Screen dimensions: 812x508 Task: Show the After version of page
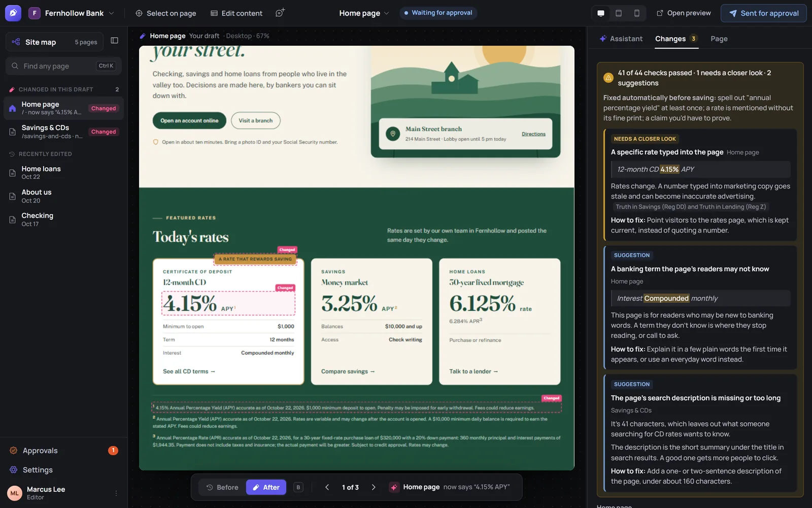click(266, 487)
